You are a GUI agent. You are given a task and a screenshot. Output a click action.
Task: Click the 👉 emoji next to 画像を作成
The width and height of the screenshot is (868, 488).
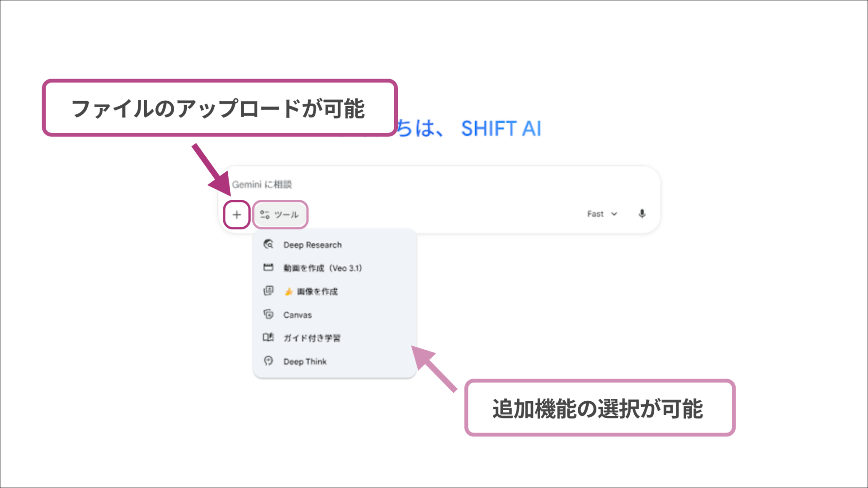[289, 291]
